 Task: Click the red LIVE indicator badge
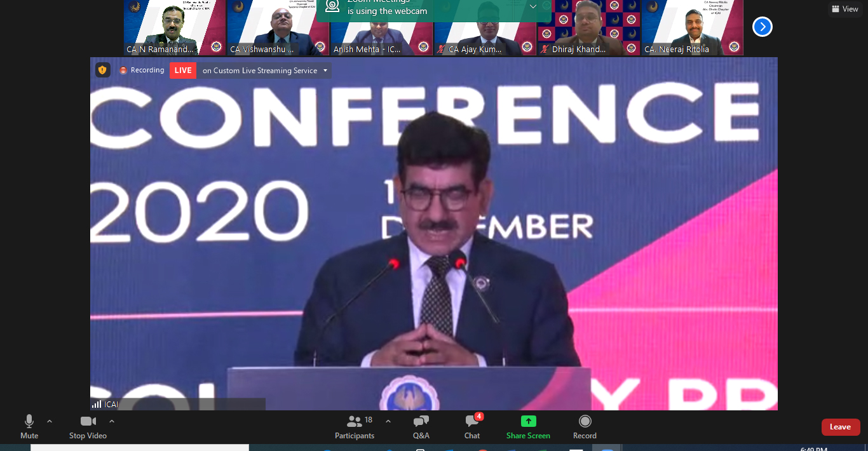[x=183, y=70]
